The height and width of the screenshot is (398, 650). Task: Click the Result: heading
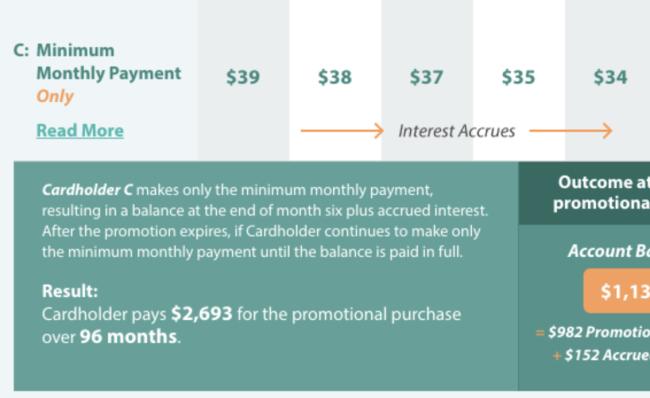click(70, 291)
